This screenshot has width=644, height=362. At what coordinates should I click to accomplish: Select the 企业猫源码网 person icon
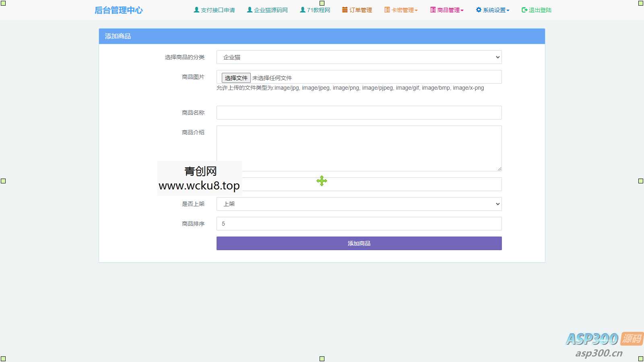[250, 10]
